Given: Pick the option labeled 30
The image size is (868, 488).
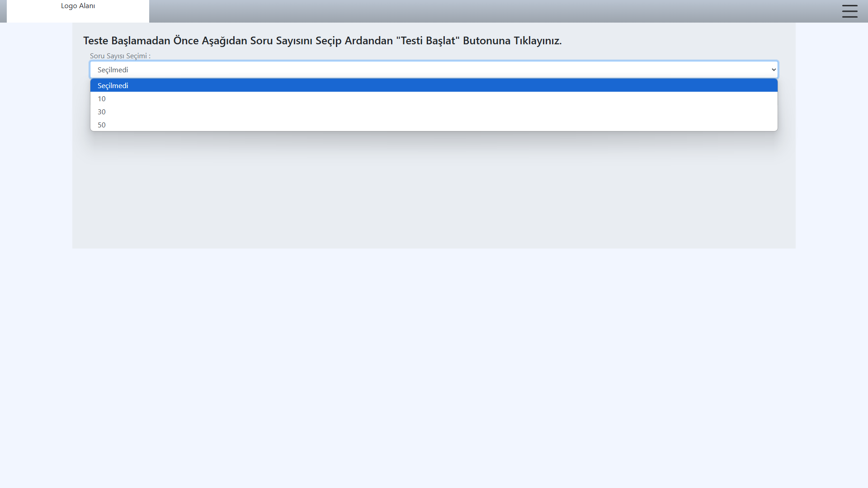Looking at the screenshot, I should 102,112.
